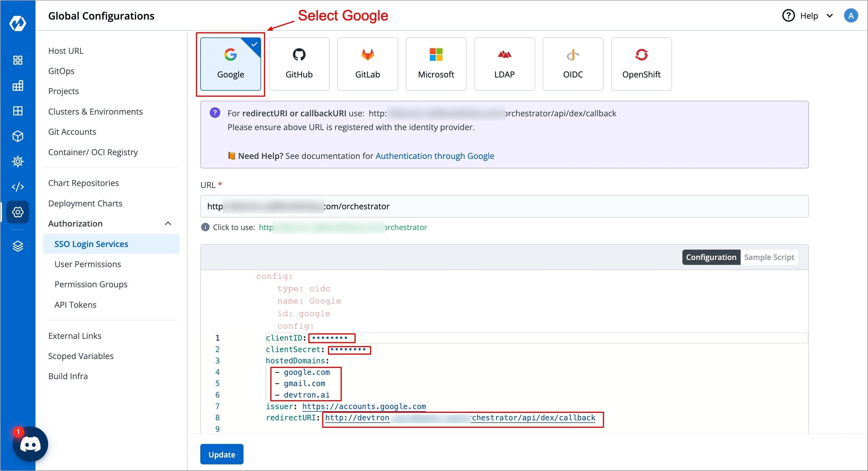Image resolution: width=868 pixels, height=471 pixels.
Task: Select the Google SSO provider
Action: (231, 64)
